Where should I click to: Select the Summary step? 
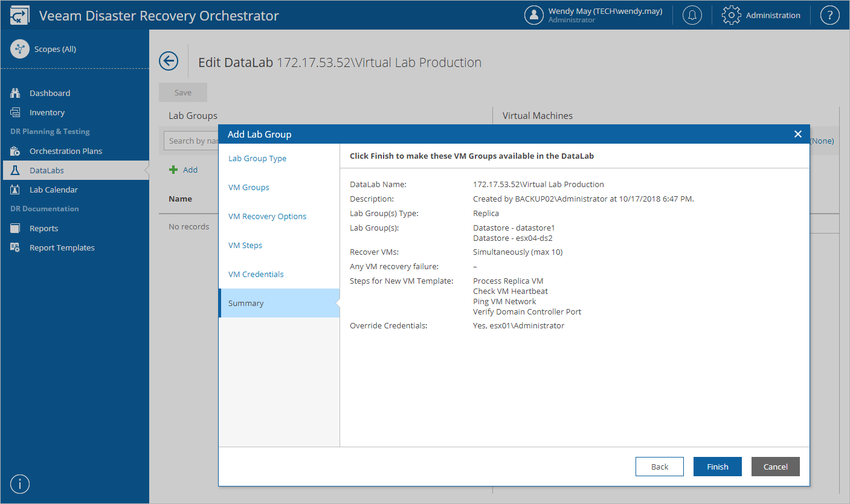[279, 303]
